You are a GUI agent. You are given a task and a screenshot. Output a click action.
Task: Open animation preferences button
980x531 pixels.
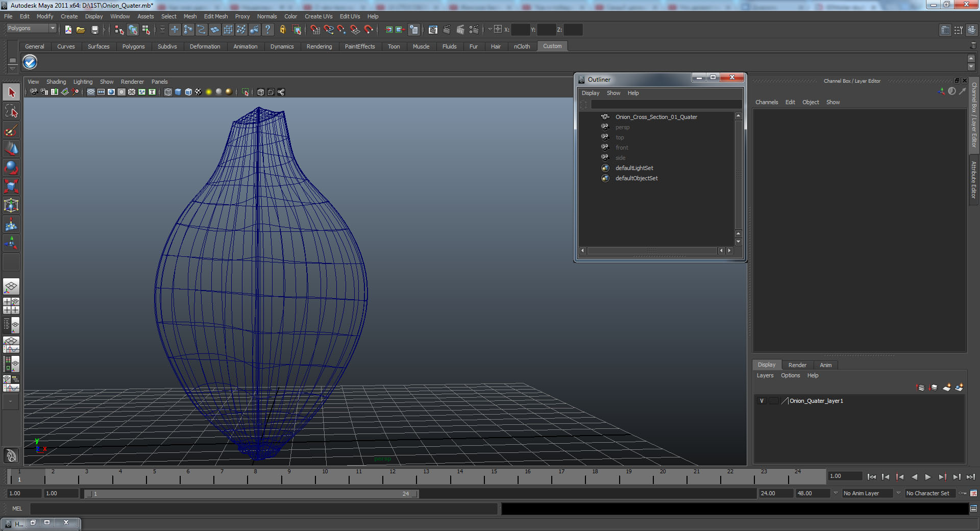[974, 493]
